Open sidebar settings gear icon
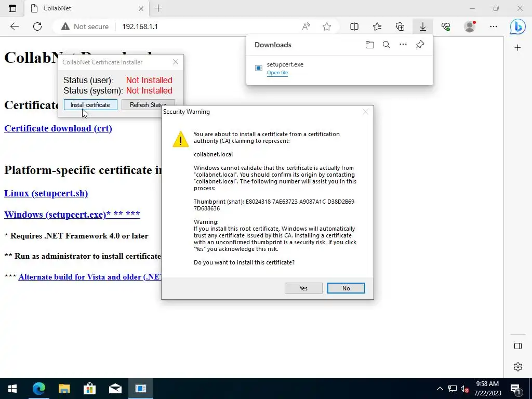 pyautogui.click(x=518, y=367)
